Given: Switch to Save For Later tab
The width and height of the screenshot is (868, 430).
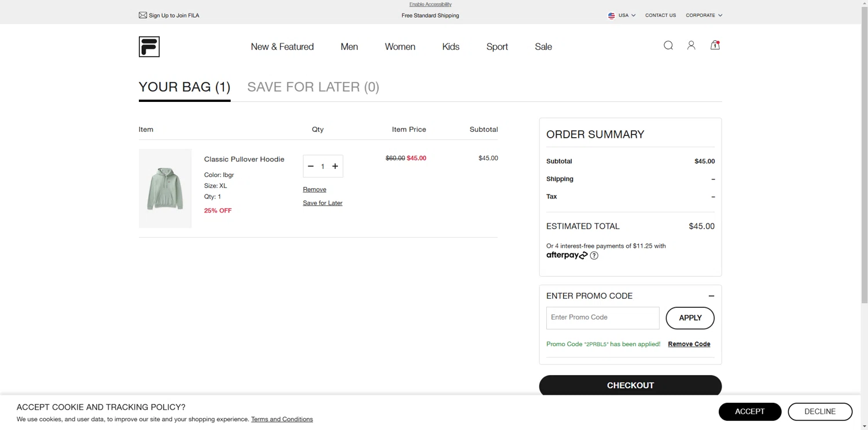Looking at the screenshot, I should [313, 87].
